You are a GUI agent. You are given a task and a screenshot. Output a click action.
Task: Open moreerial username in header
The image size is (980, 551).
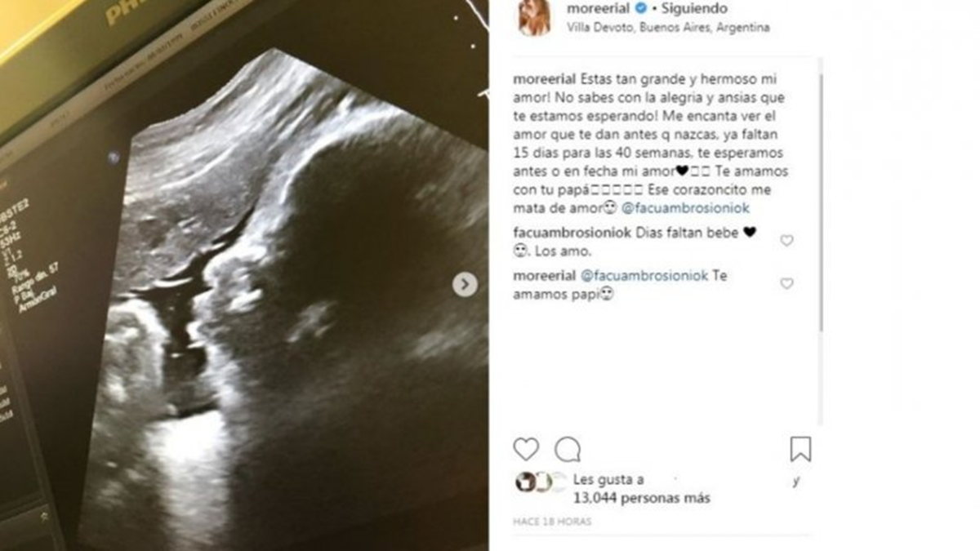(599, 9)
